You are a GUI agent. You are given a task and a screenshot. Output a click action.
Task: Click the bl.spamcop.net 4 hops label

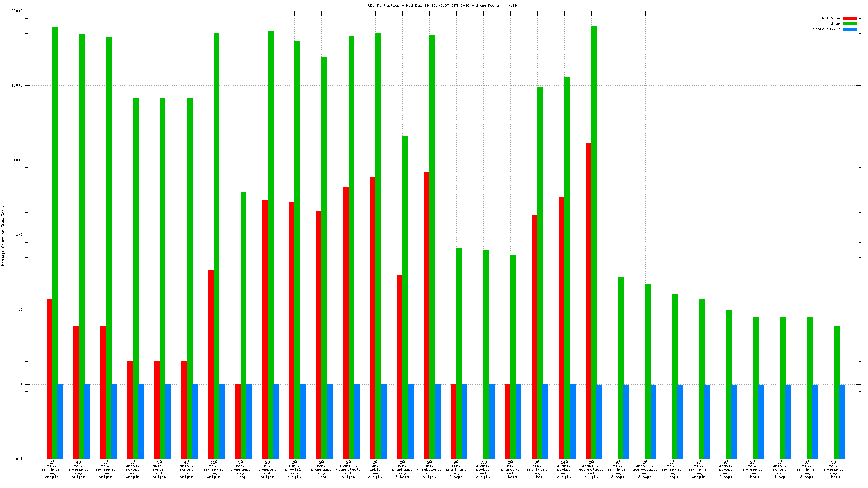(x=510, y=469)
